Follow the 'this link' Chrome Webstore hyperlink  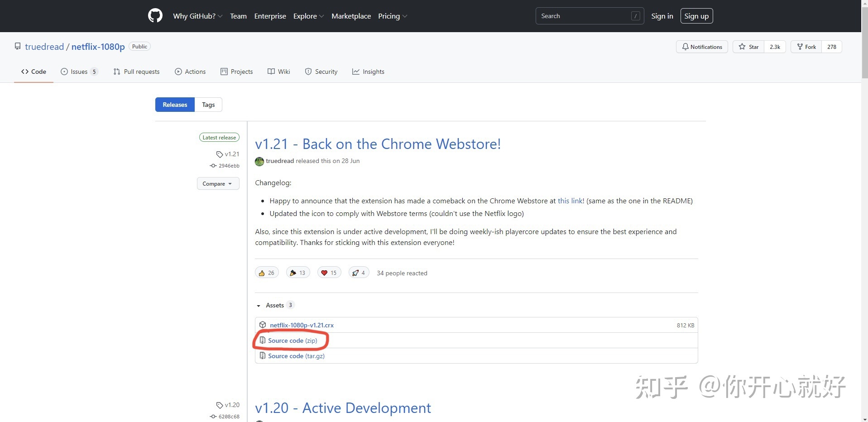coord(570,201)
